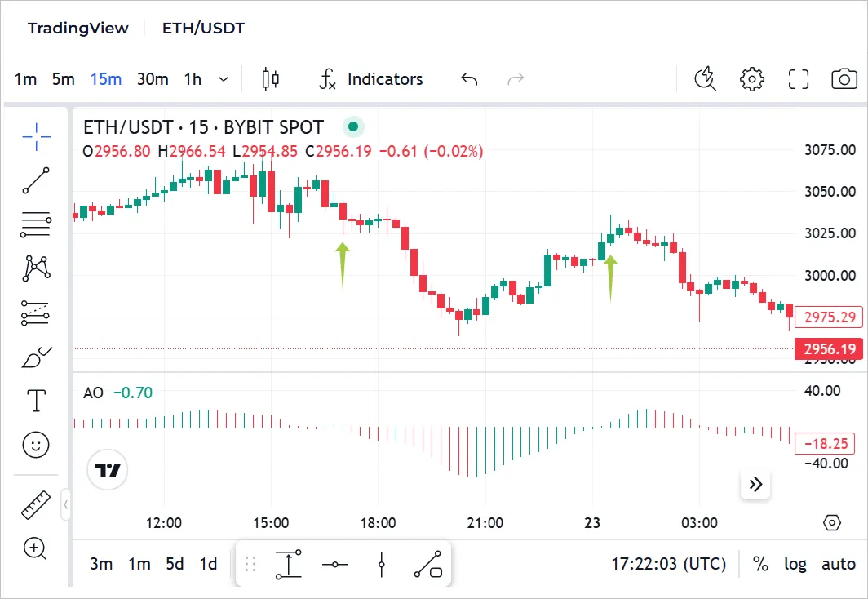Expand the time interval dropdown chevron
Viewport: 868px width, 599px height.
tap(224, 79)
